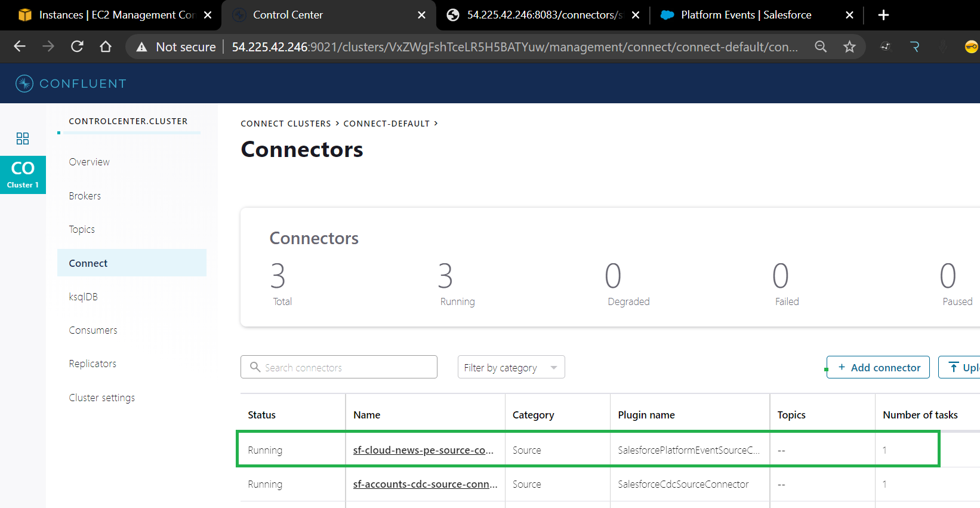The width and height of the screenshot is (980, 508).
Task: Open browser zoom magnifier icon
Action: (x=821, y=47)
